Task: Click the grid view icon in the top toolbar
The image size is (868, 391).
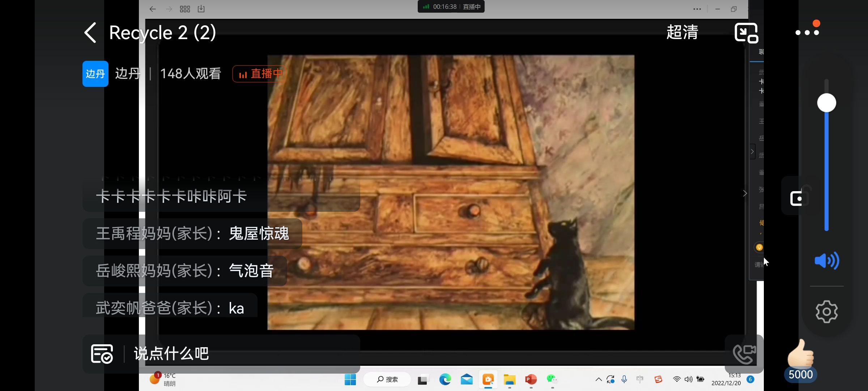Action: click(185, 9)
